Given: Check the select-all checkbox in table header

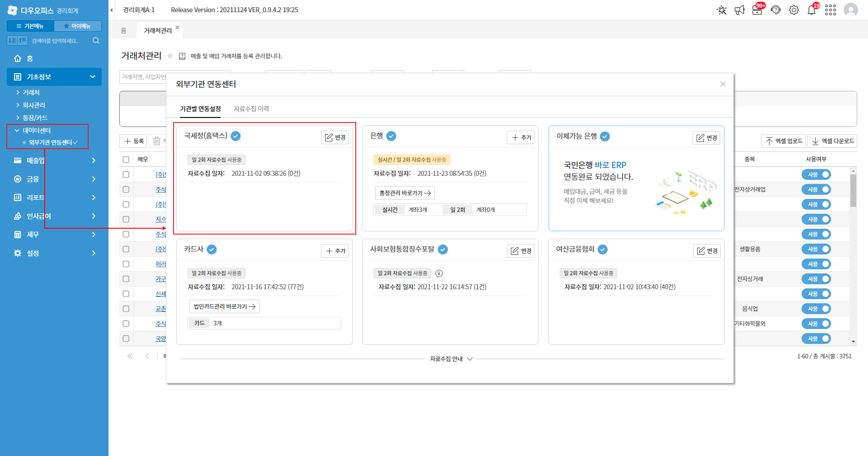Looking at the screenshot, I should click(x=126, y=160).
